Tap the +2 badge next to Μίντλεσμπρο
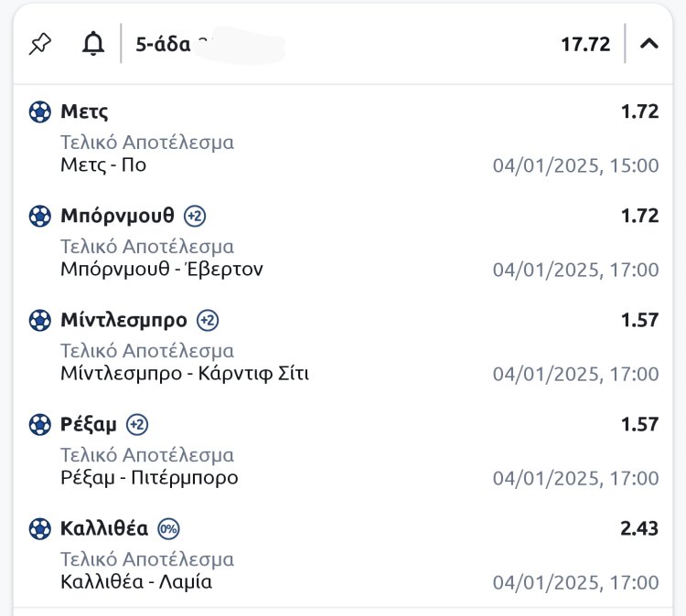686x616 pixels. click(208, 321)
